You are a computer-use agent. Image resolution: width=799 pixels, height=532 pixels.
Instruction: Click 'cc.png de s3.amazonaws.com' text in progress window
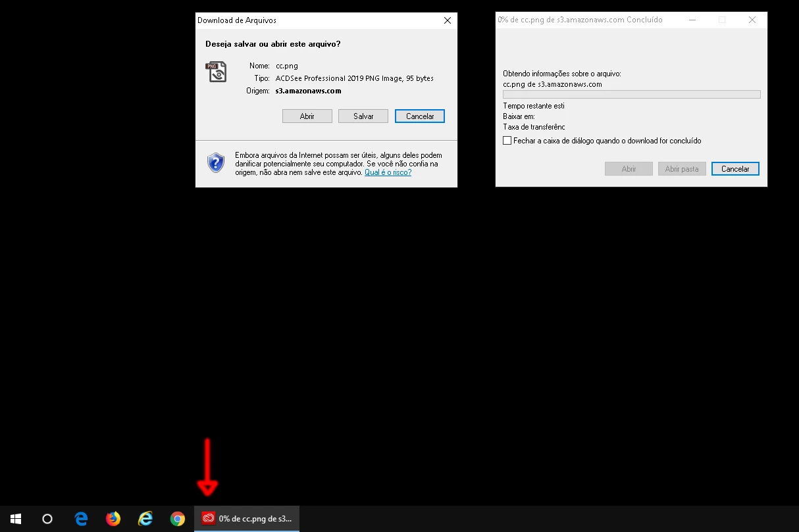coord(552,84)
